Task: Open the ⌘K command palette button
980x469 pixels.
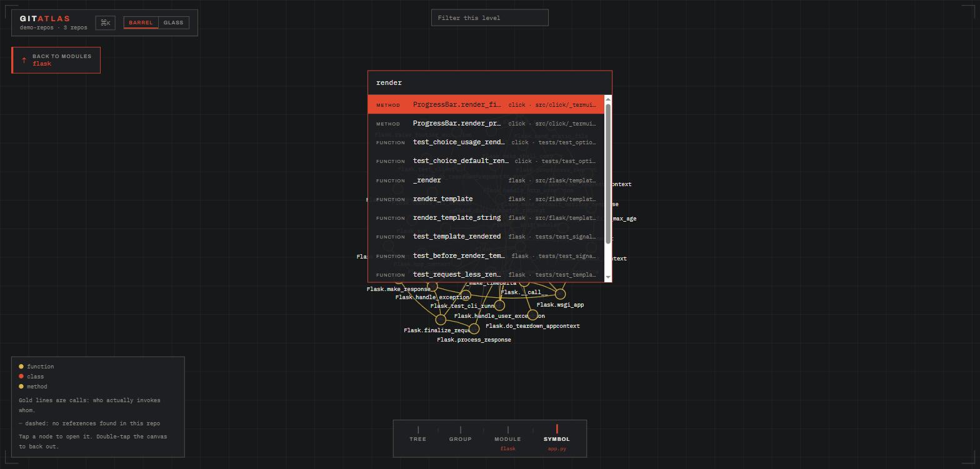Action: (106, 23)
